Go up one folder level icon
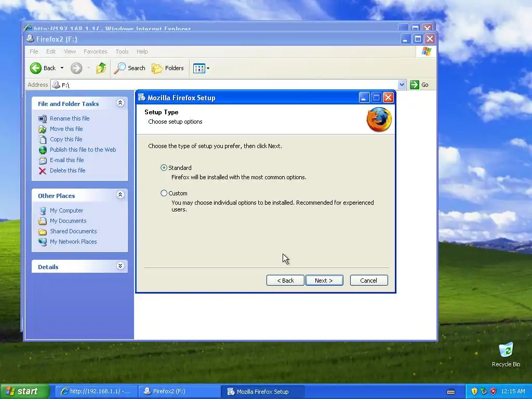The image size is (532, 399). (x=101, y=68)
